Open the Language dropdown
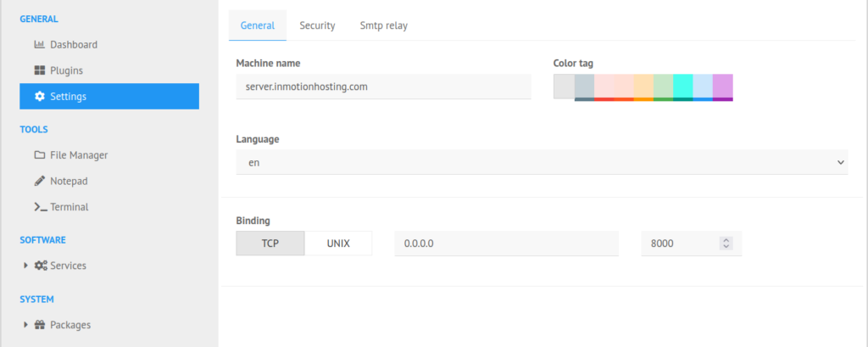Image resolution: width=868 pixels, height=347 pixels. pyautogui.click(x=542, y=162)
